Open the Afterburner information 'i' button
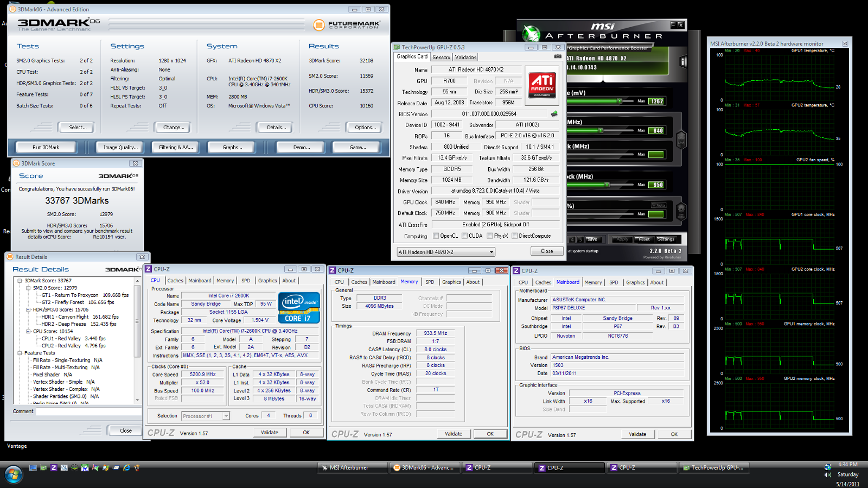The image size is (868, 488). [x=683, y=61]
